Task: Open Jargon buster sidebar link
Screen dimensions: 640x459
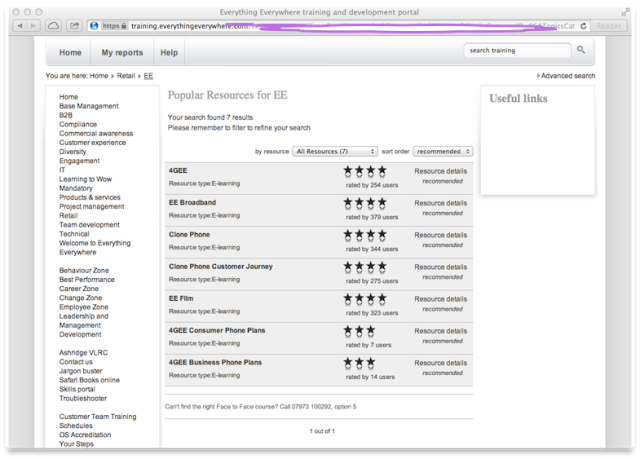Action: 80,371
